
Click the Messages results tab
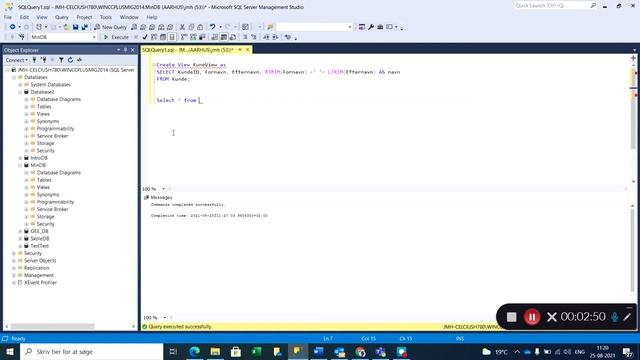(x=158, y=198)
